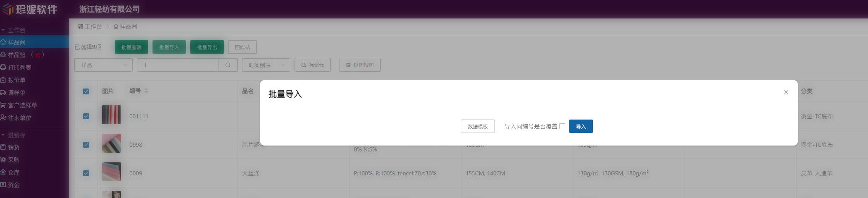Click the 样品间 breadcrumb link
Image resolution: width=868 pixels, height=198 pixels.
point(125,26)
